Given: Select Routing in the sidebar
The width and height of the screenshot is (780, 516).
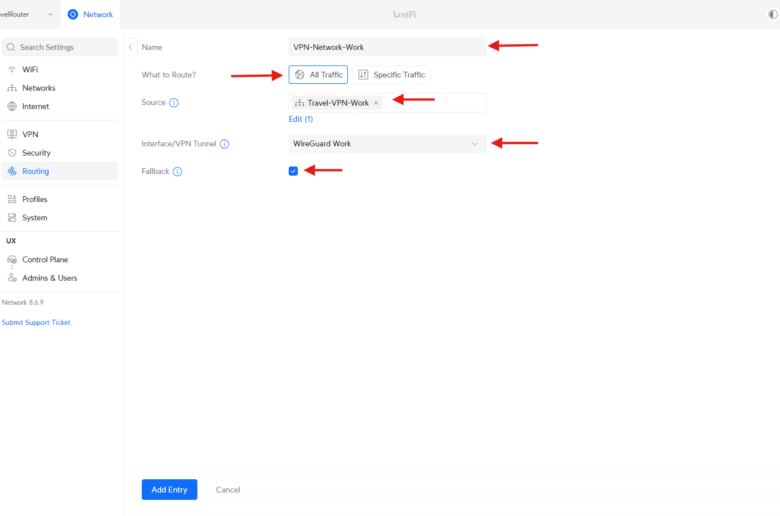Looking at the screenshot, I should (x=60, y=171).
